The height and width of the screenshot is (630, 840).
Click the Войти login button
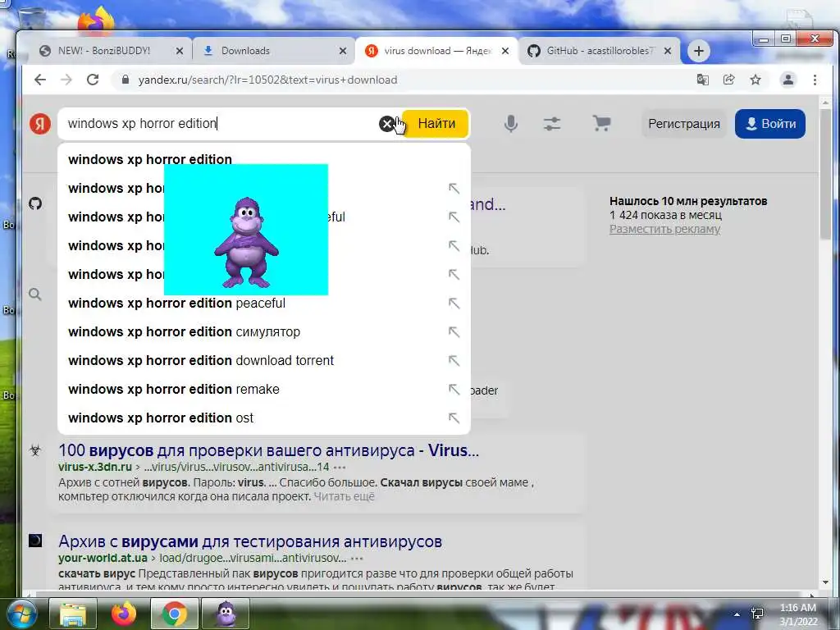(769, 124)
